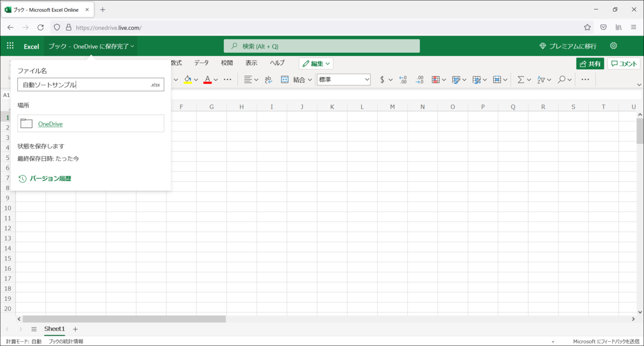
Task: Click Microsoft にフィードバックを送信
Action: click(x=606, y=341)
